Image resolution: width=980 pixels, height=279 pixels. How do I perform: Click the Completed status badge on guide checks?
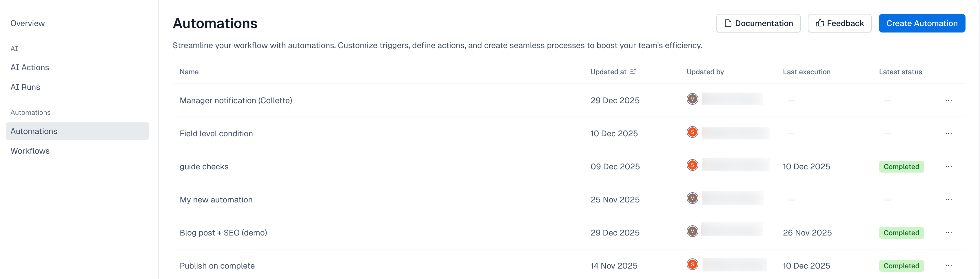click(x=901, y=167)
